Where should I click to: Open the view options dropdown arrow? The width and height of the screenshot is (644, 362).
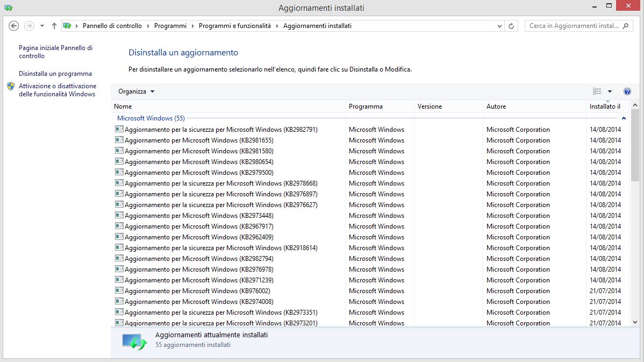pyautogui.click(x=610, y=91)
